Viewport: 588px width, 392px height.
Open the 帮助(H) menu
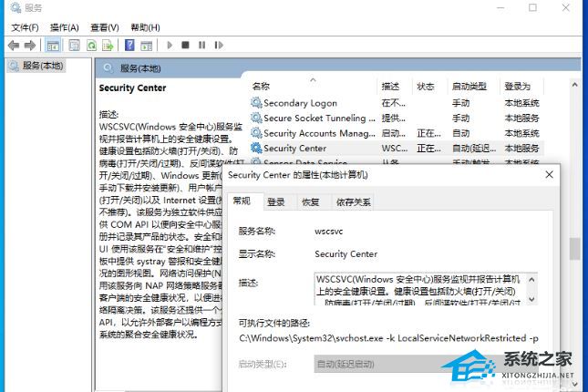click(145, 27)
